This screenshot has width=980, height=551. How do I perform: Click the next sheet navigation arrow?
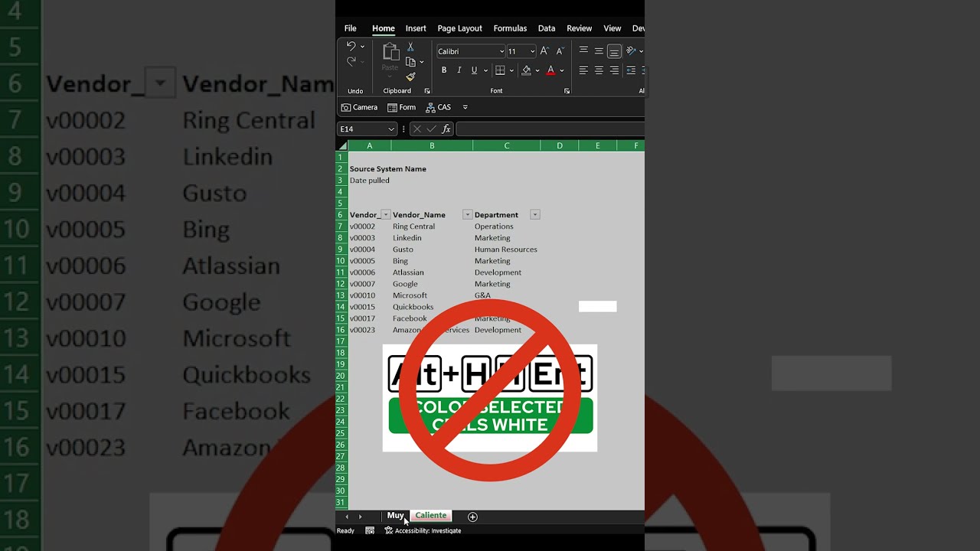click(360, 517)
